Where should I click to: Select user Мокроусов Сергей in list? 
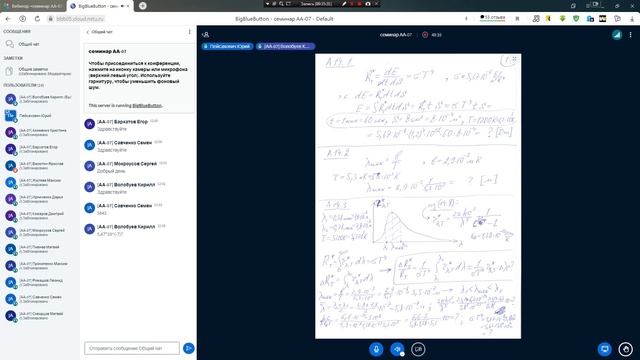pyautogui.click(x=39, y=232)
